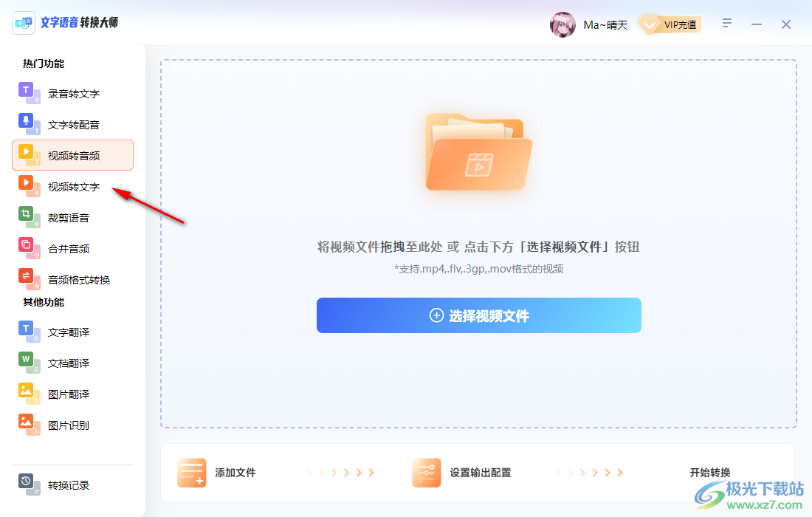The width and height of the screenshot is (812, 517).
Task: Open the 文字转配音 feature
Action: (x=24, y=123)
